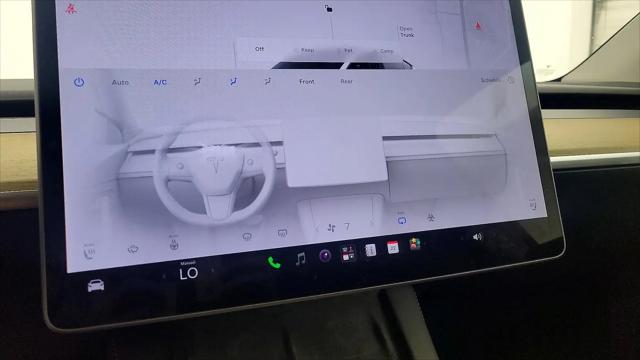Open the Music note app
This screenshot has height=360, width=640.
click(x=300, y=259)
